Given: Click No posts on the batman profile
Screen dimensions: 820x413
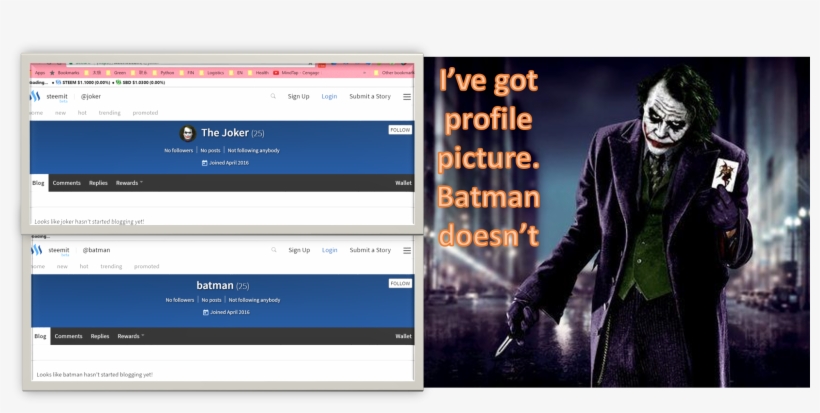Looking at the screenshot, I should click(x=211, y=300).
